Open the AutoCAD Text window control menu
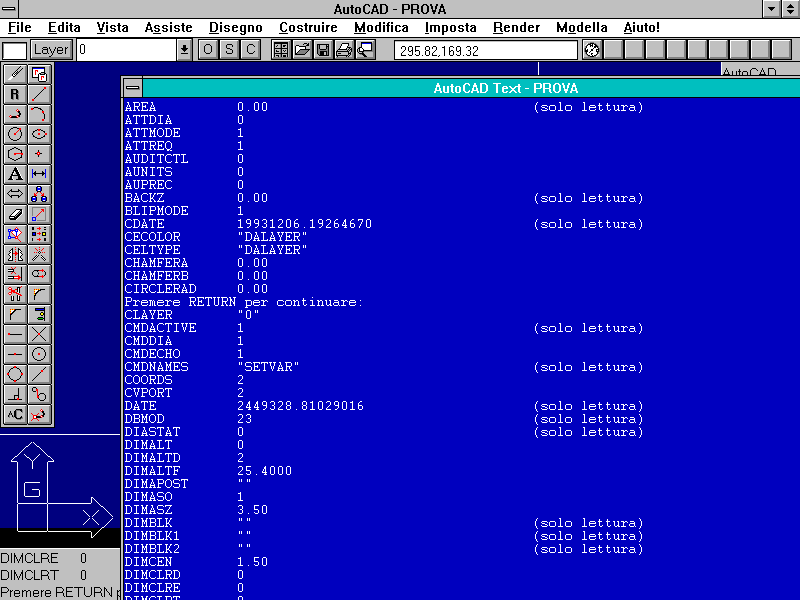The width and height of the screenshot is (800, 600). pyautogui.click(x=133, y=88)
